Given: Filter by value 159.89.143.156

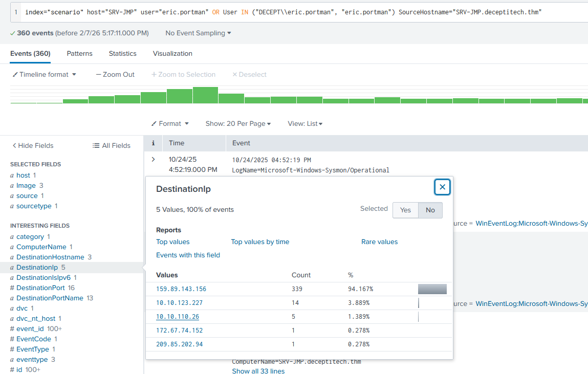Looking at the screenshot, I should (x=181, y=289).
